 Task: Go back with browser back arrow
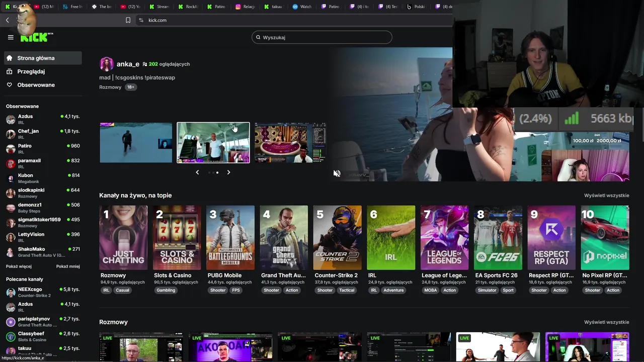[x=8, y=20]
